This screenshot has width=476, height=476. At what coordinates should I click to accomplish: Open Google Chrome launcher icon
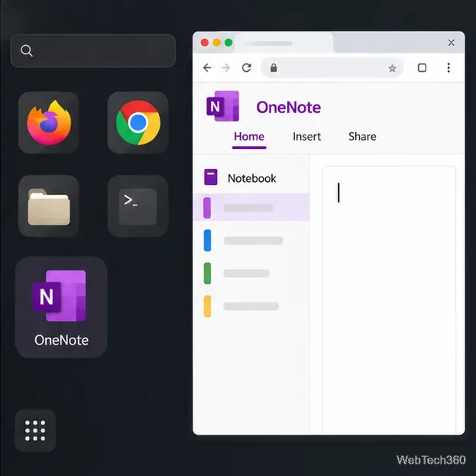point(138,123)
